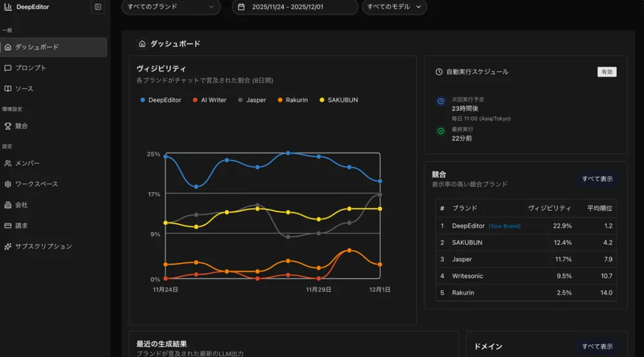644x357 pixels.
Task: Collapse the sidebar with panel toggle icon
Action: (98, 6)
